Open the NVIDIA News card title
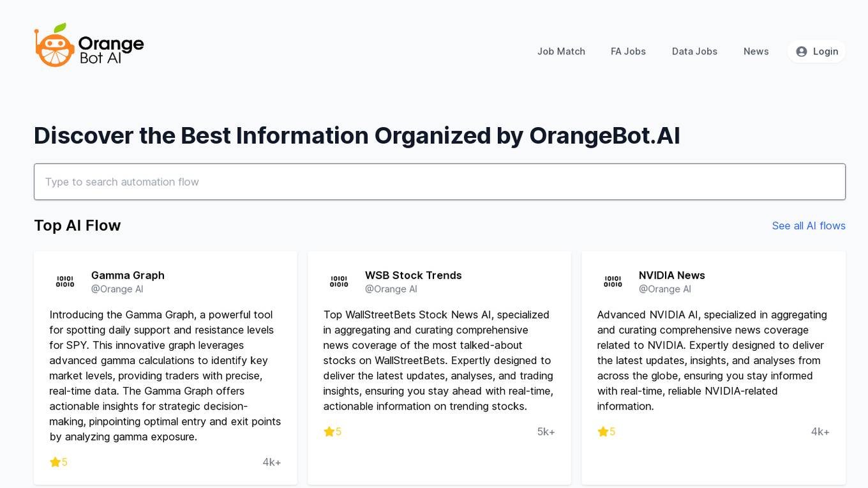868x488 pixels. 671,275
